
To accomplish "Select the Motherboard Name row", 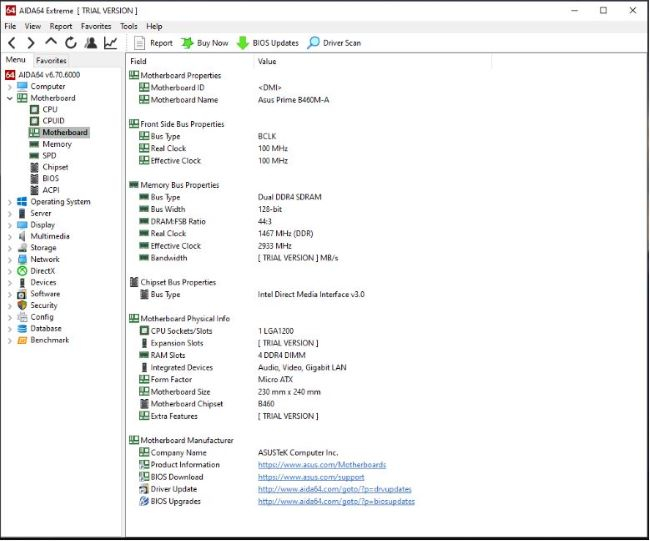I will pos(234,100).
